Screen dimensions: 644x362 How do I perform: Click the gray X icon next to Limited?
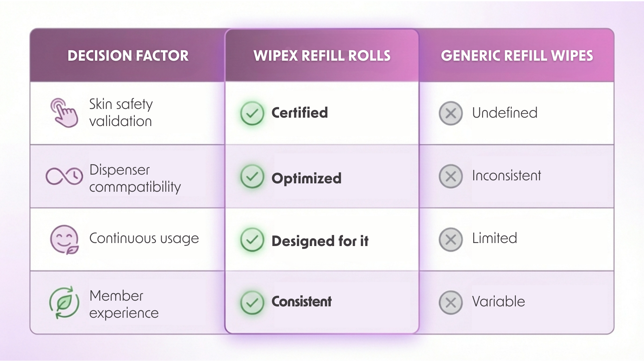[450, 240]
